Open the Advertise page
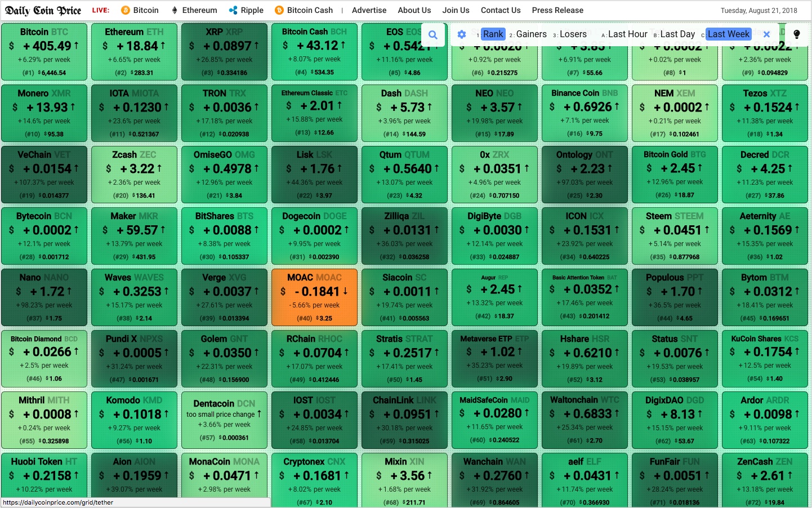812x508 pixels. coord(369,10)
